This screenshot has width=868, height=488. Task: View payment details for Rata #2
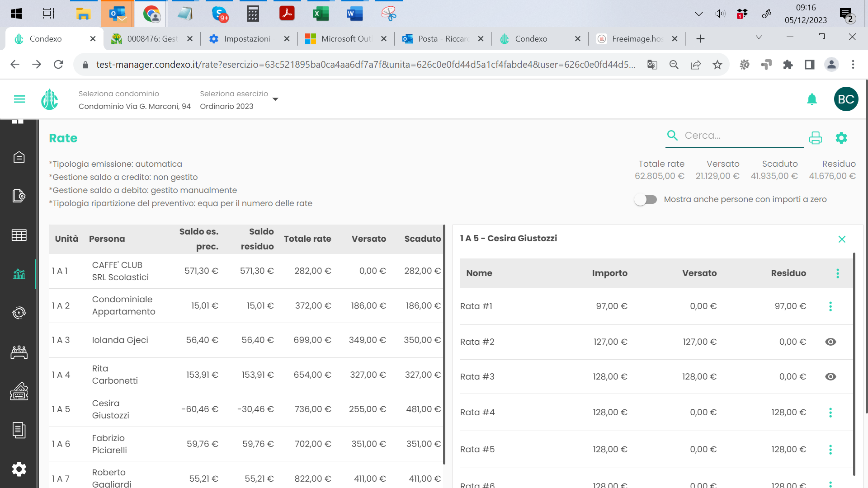(x=830, y=342)
